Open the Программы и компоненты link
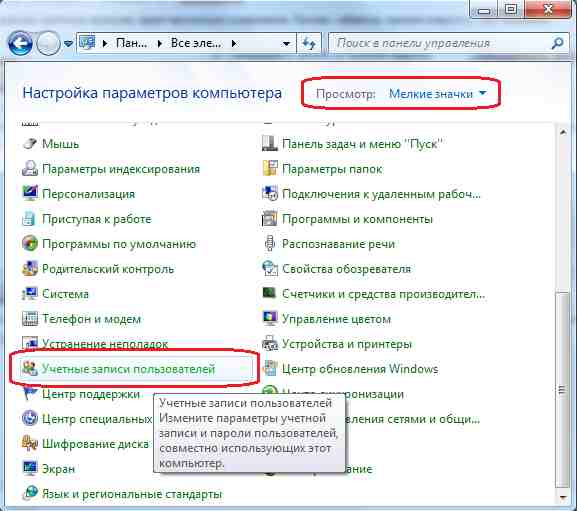 [357, 219]
